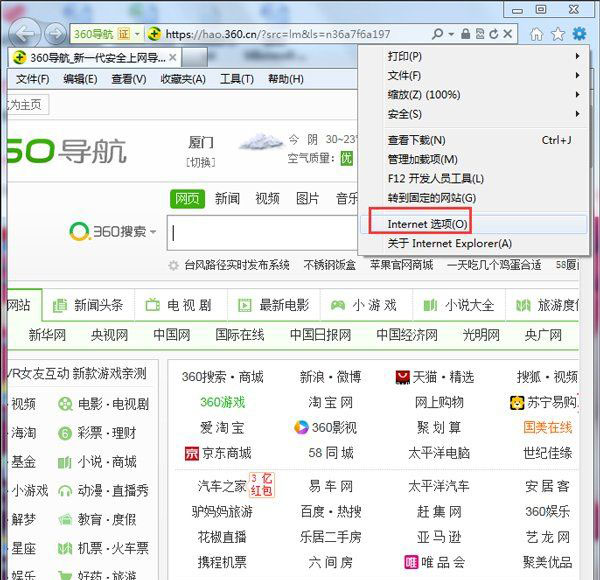Open the 收藏夹(A) menu

[x=183, y=79]
